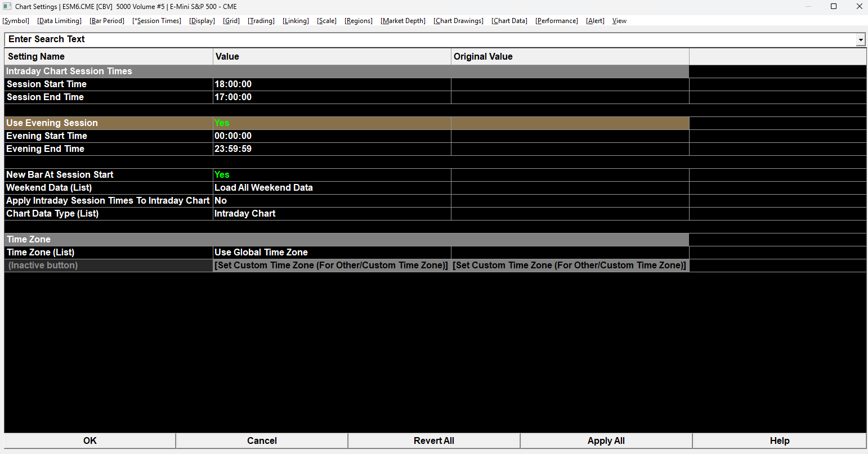This screenshot has height=454, width=868.
Task: Select the Time Zone (List) label
Action: [41, 253]
